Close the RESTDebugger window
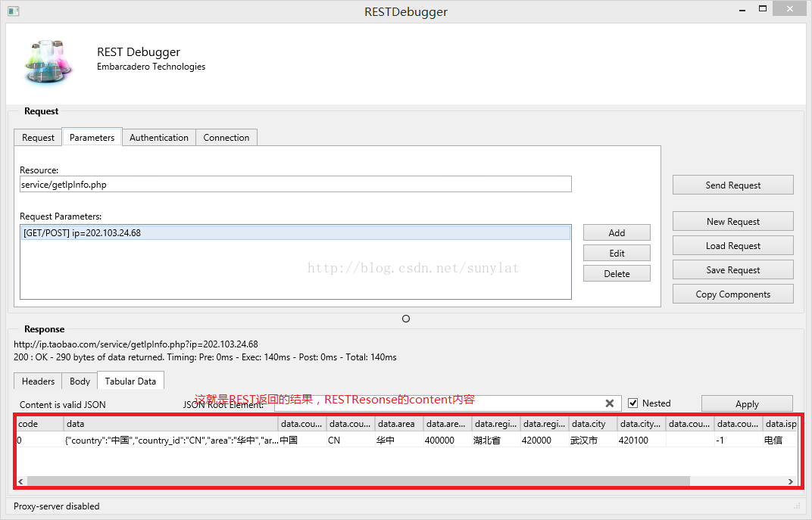The image size is (812, 520). point(790,9)
